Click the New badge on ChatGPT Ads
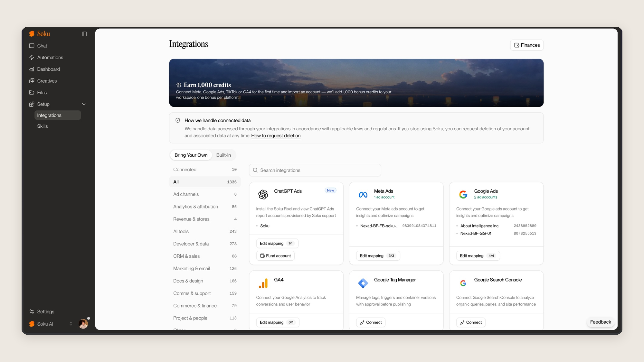Viewport: 644px width, 362px height. [330, 190]
